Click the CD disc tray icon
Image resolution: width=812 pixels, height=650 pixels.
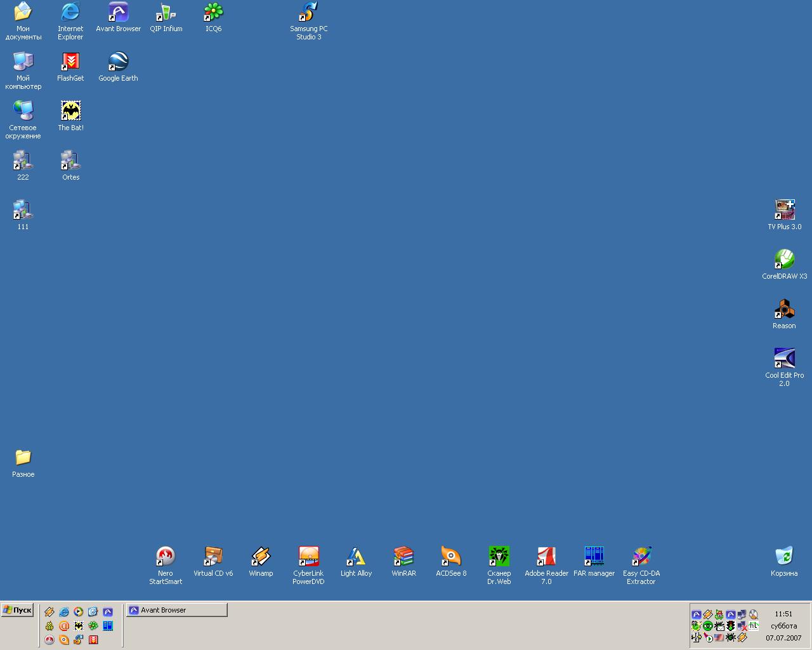(754, 614)
